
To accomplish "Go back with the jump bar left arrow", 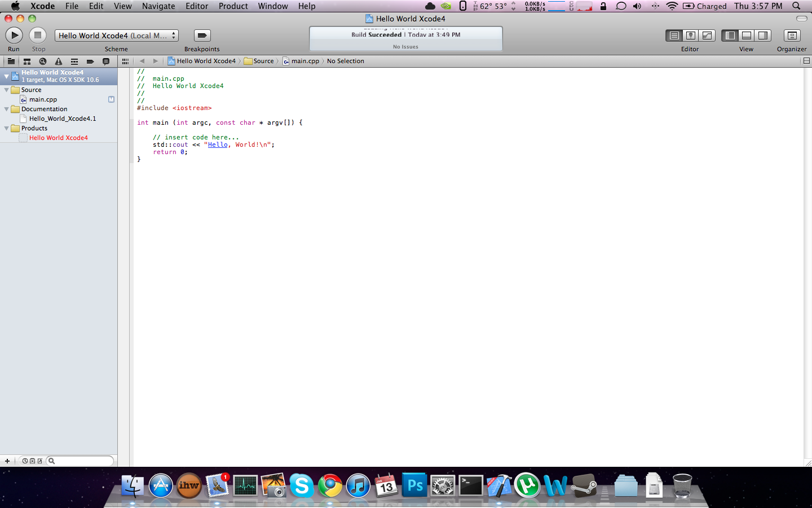I will (x=142, y=61).
